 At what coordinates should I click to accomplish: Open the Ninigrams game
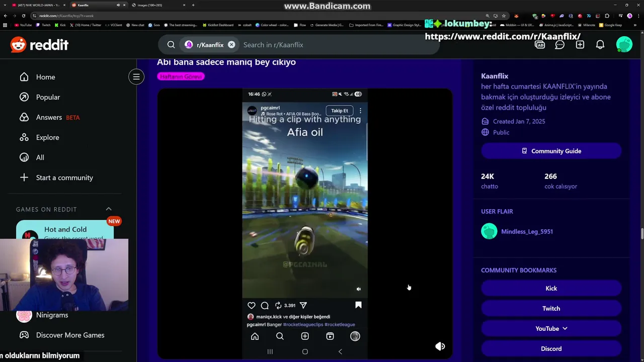(x=52, y=315)
